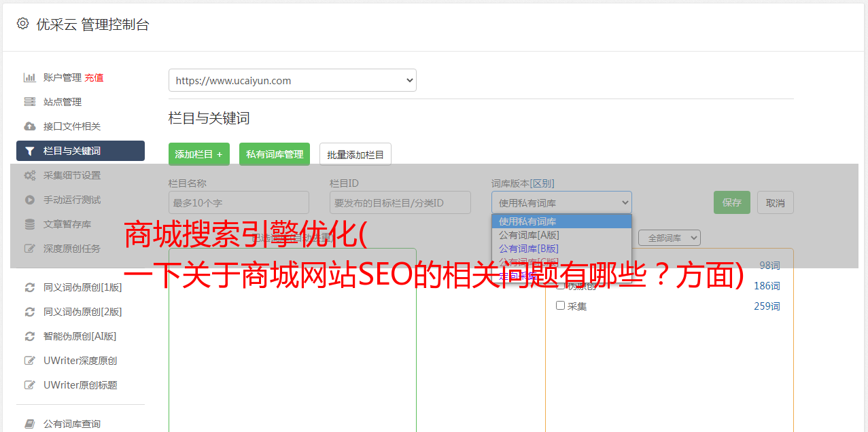This screenshot has height=432, width=868.
Task: Choose 公有词库[B版] in the dropdown list
Action: pyautogui.click(x=561, y=249)
